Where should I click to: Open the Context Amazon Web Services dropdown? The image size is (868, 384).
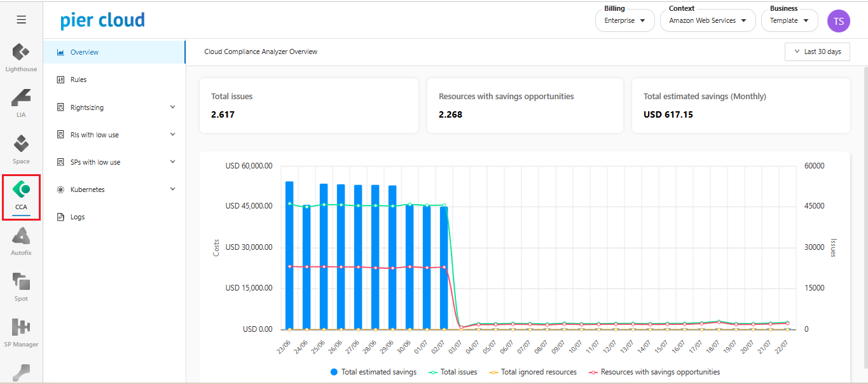[707, 20]
